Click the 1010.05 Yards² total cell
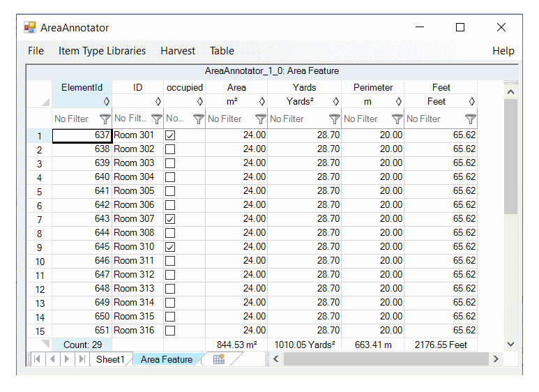This screenshot has height=392, width=539. click(304, 345)
